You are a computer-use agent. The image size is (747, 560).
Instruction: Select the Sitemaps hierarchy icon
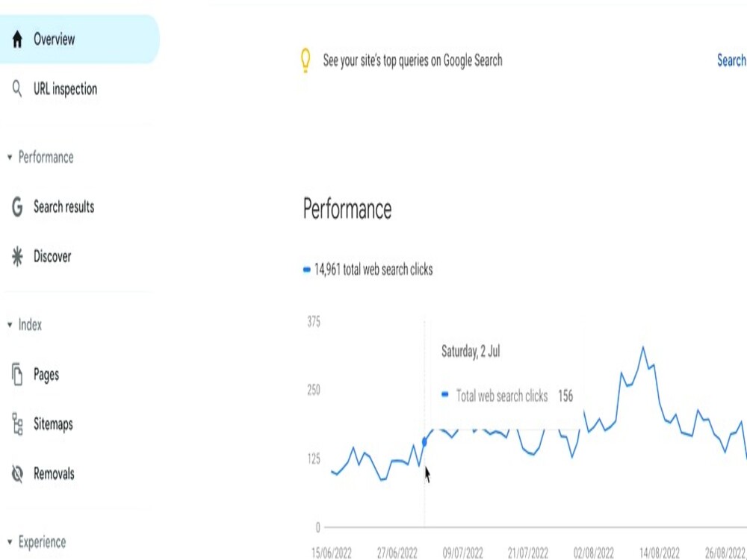(x=16, y=424)
